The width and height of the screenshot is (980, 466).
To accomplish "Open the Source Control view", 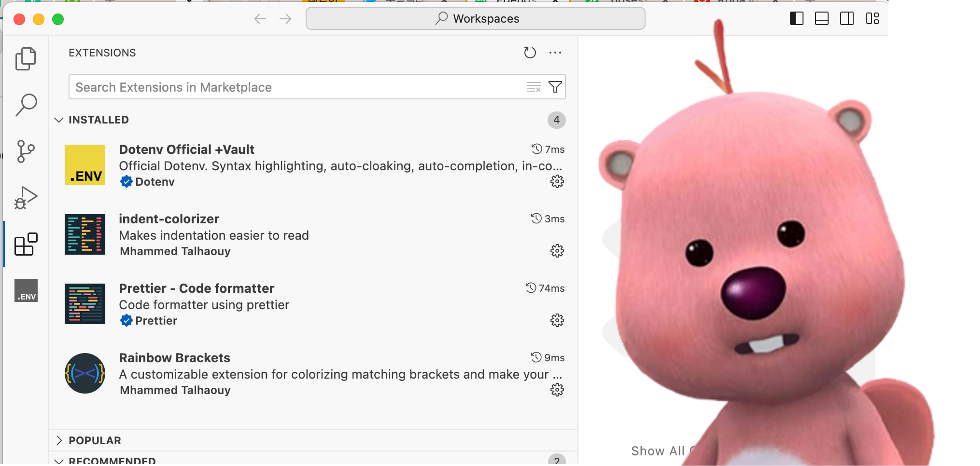I will click(25, 151).
